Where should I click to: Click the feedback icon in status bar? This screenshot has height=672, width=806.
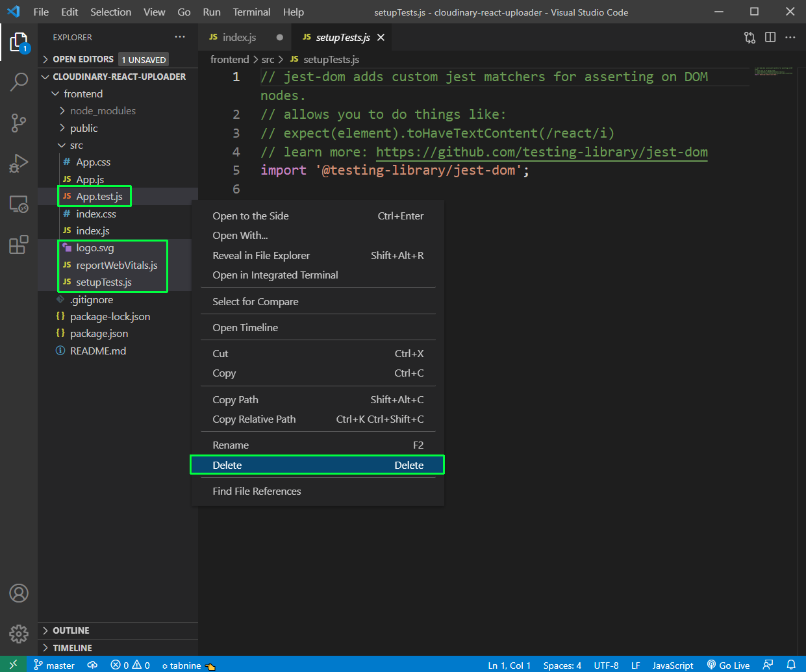point(768,665)
